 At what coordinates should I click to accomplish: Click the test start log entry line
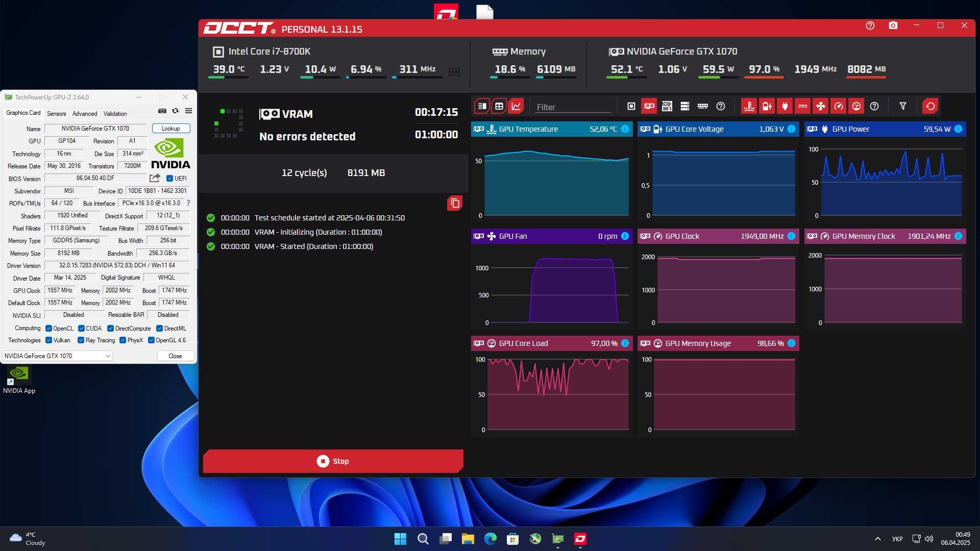[312, 218]
